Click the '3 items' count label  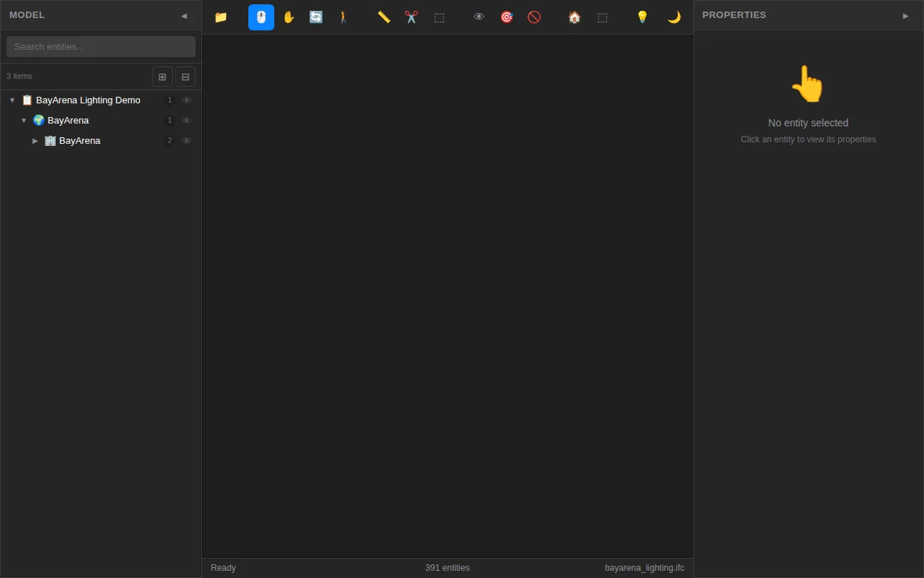(19, 76)
